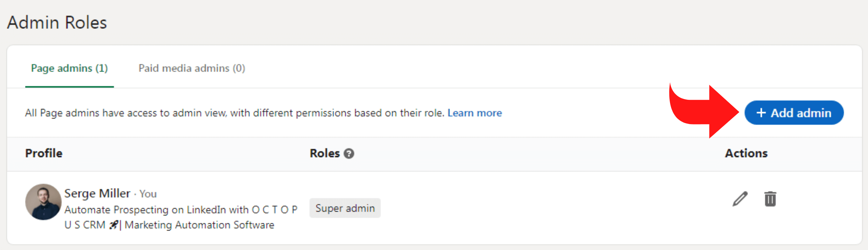Click the Profile column header
The width and height of the screenshot is (868, 250).
click(x=44, y=153)
